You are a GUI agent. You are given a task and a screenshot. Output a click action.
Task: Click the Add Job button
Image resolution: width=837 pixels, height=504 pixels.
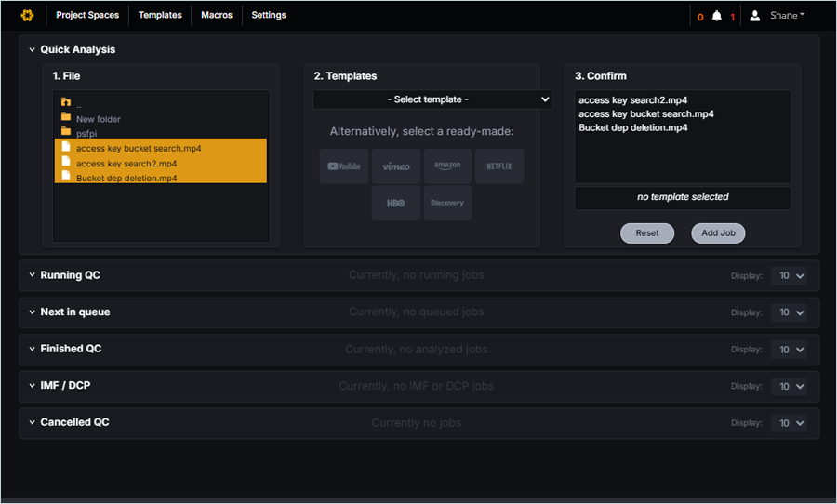(x=718, y=233)
